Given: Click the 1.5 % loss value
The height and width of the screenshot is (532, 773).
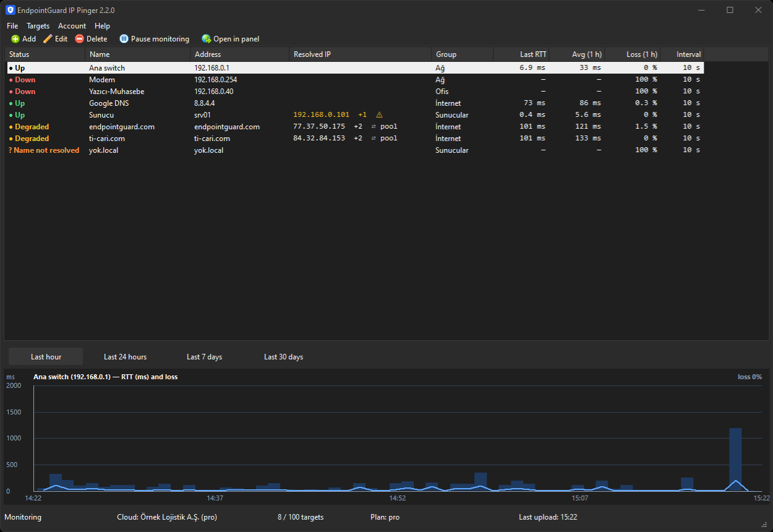Looking at the screenshot, I should click(646, 127).
